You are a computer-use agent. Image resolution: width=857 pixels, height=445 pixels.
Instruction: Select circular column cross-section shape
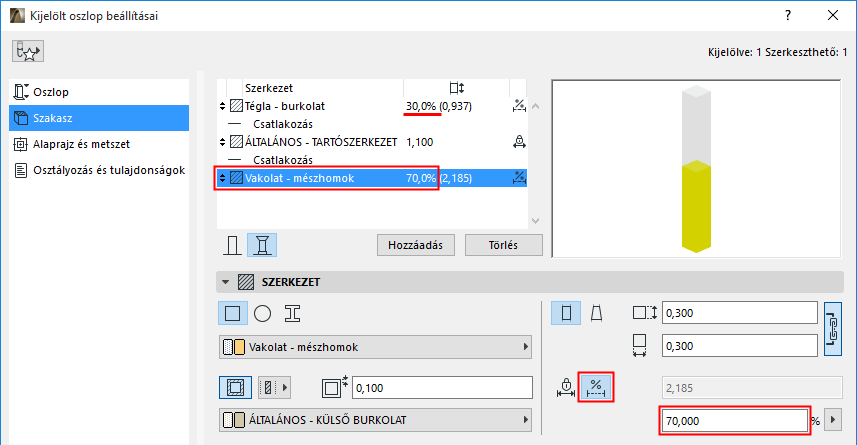pyautogui.click(x=262, y=313)
